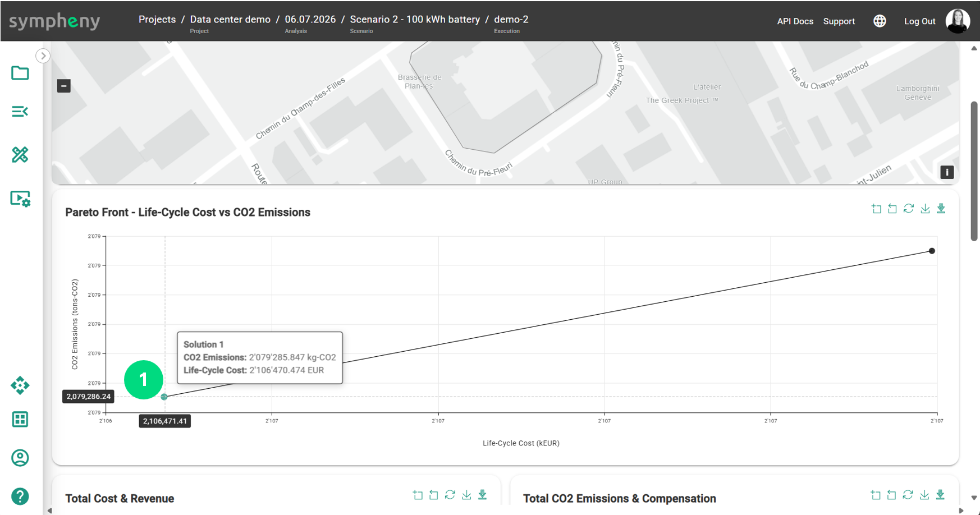The image size is (980, 515).
Task: Go to Projects breadcrumb
Action: click(157, 19)
